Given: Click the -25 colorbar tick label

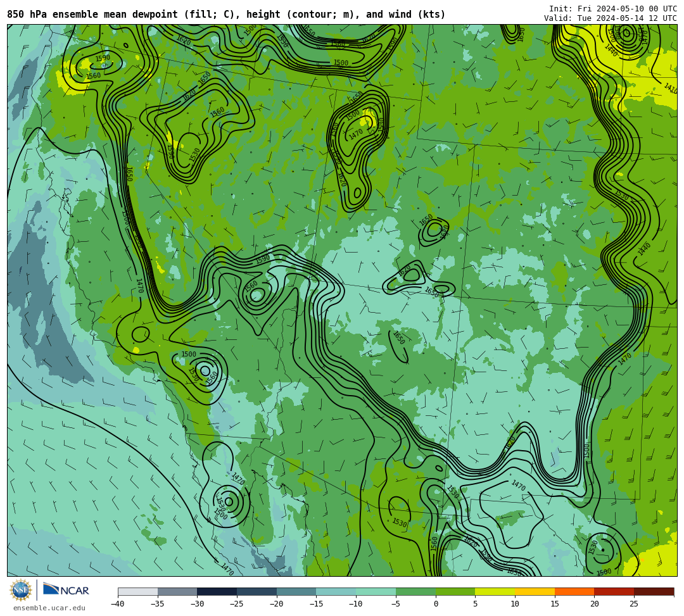Looking at the screenshot, I should [x=237, y=604].
